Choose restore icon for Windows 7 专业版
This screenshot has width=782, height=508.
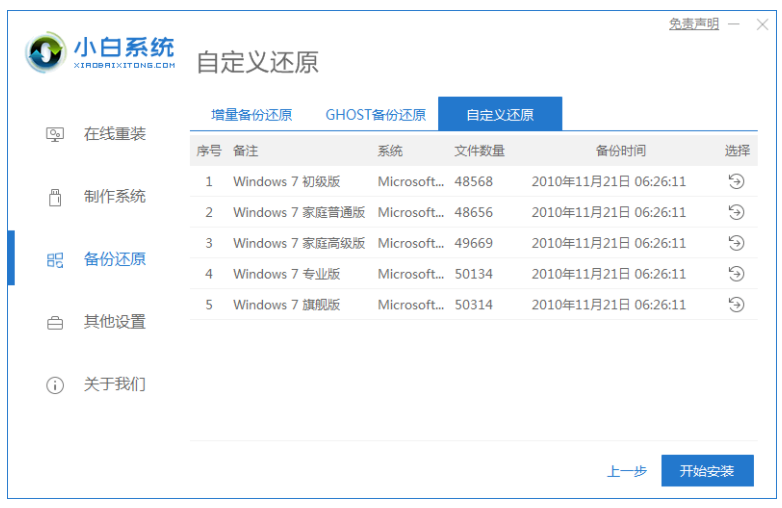click(x=736, y=274)
